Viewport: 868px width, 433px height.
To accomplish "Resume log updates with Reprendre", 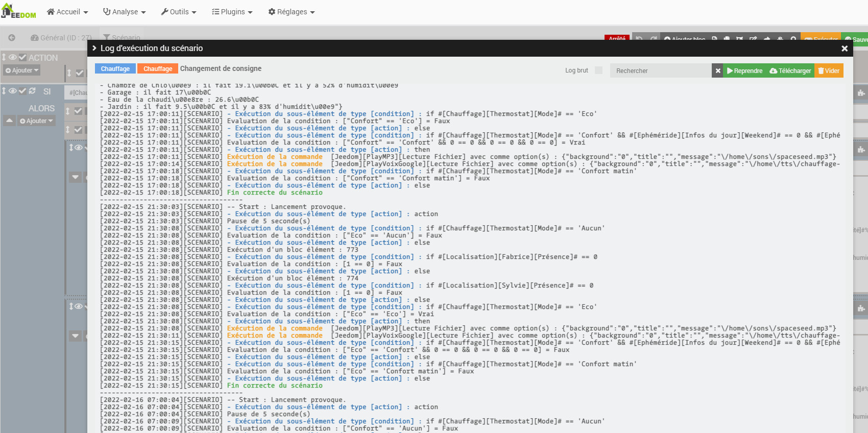I will point(744,71).
